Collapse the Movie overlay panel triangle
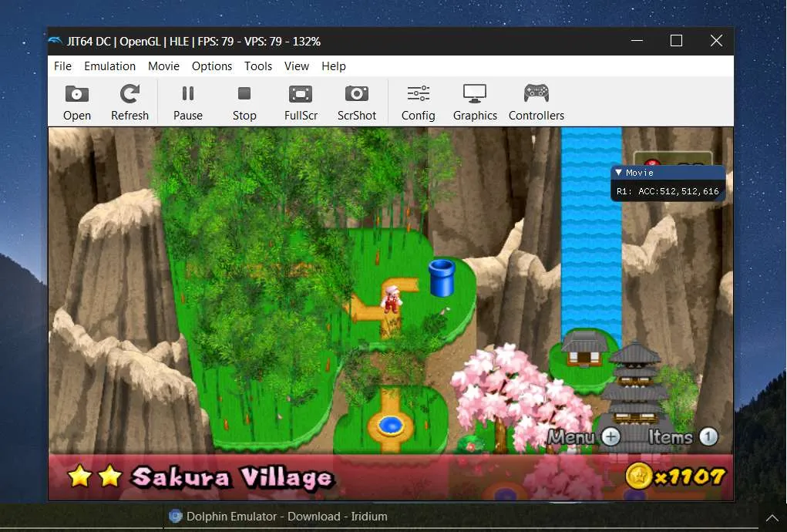Image resolution: width=787 pixels, height=532 pixels. point(618,173)
